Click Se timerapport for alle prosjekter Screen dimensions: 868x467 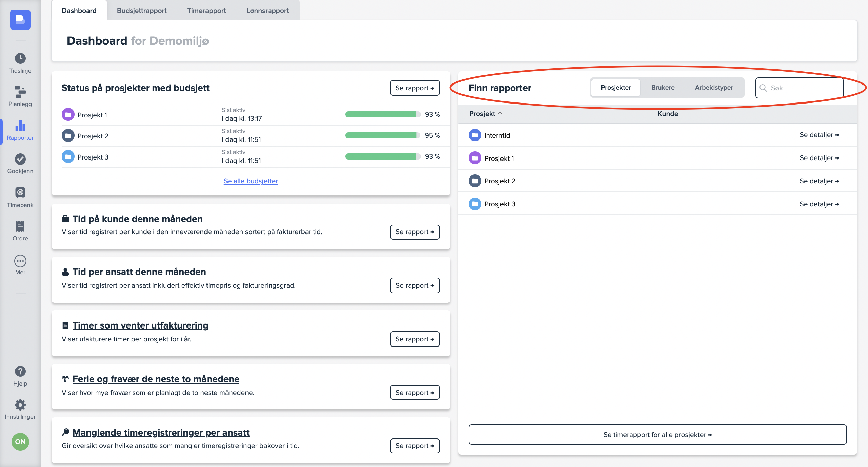657,435
